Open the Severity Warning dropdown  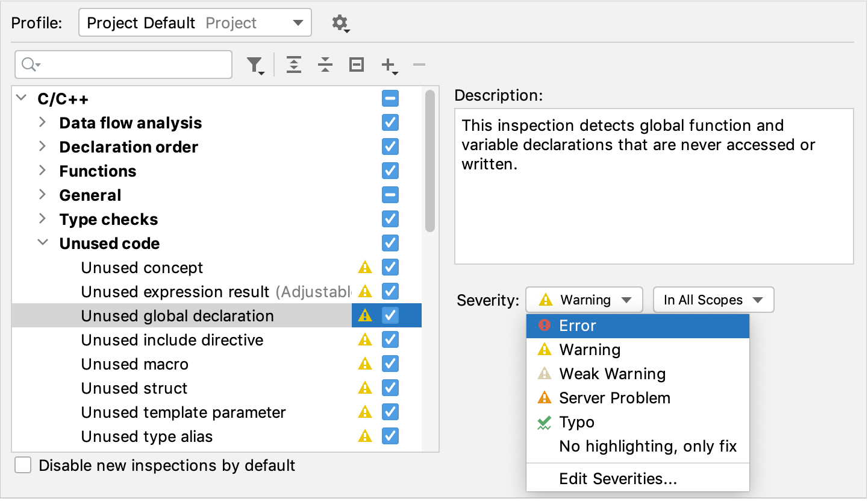coord(584,300)
